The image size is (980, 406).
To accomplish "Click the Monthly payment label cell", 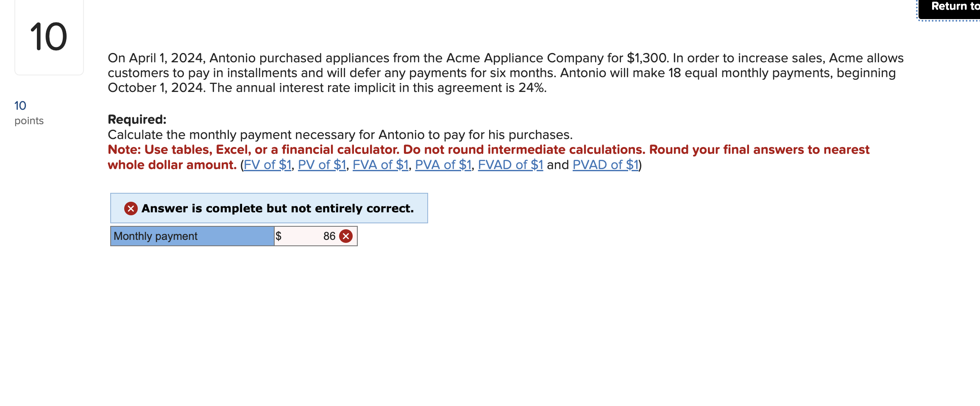I will (x=192, y=236).
